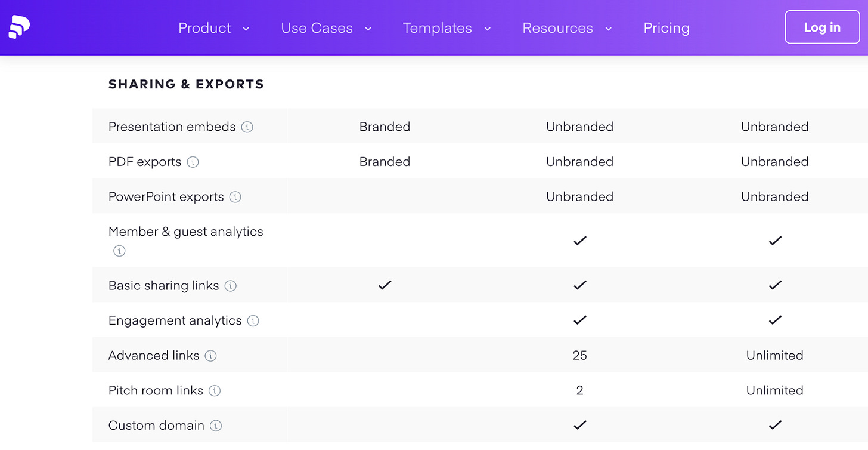The width and height of the screenshot is (868, 450).
Task: Show info for PowerPoint exports
Action: 235,197
